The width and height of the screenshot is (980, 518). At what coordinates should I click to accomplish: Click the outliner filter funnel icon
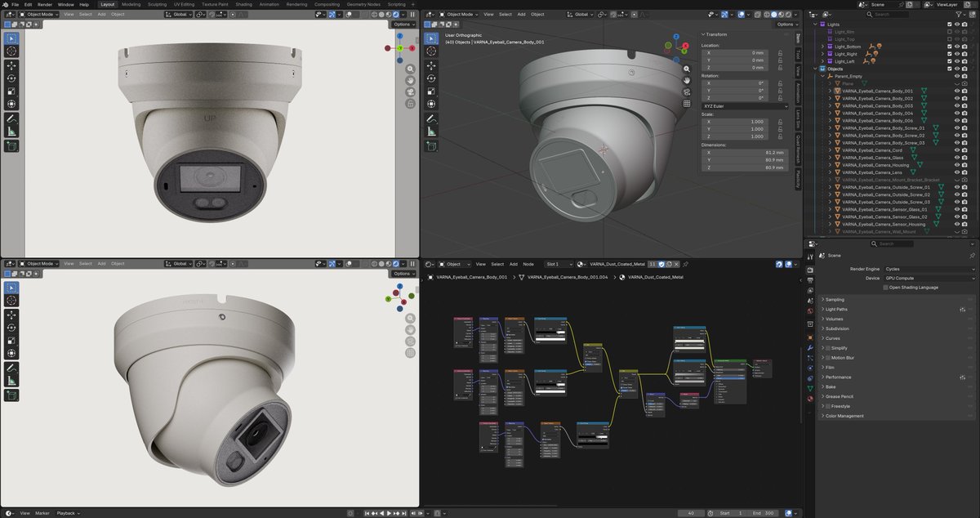(959, 14)
